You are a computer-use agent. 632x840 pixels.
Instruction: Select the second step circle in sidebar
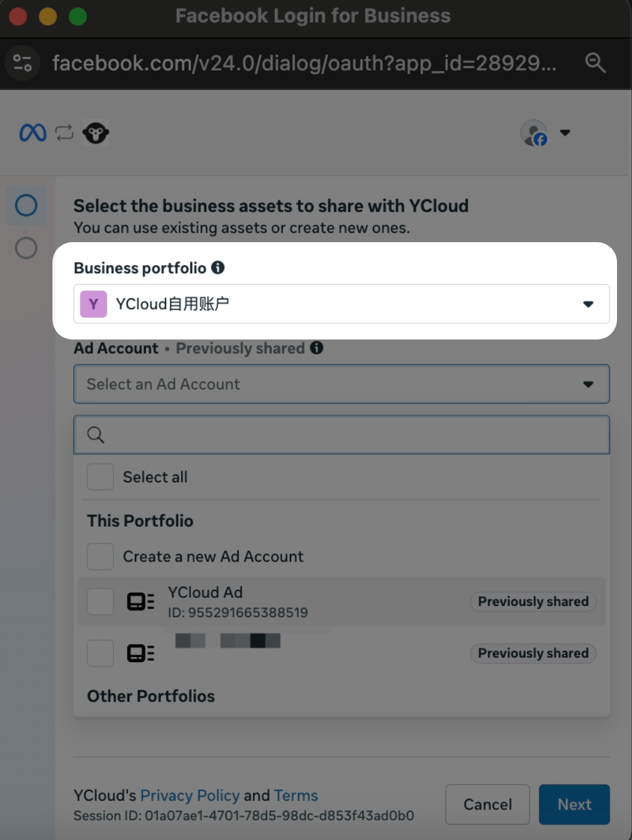click(26, 248)
